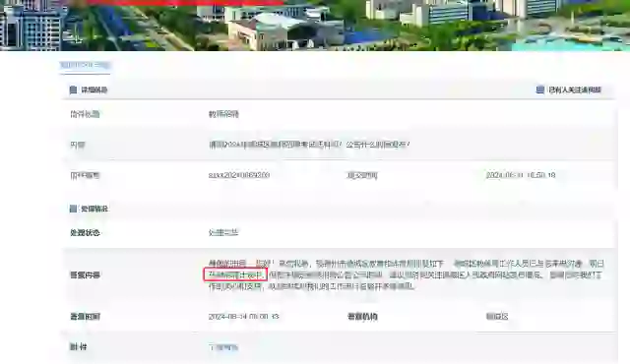
Task: Select the blue underlined tab above details
Action: pyautogui.click(x=86, y=65)
